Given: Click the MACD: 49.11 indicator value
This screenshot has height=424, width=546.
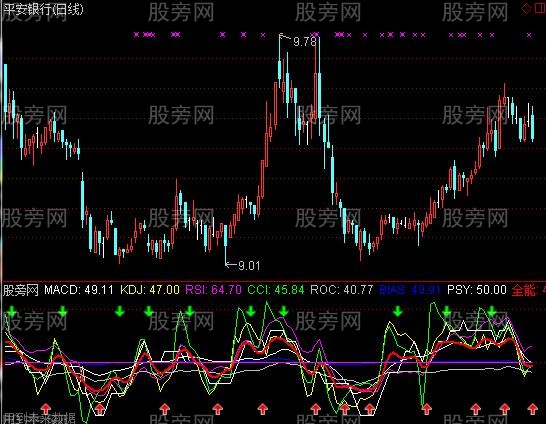Looking at the screenshot, I should click(79, 290).
